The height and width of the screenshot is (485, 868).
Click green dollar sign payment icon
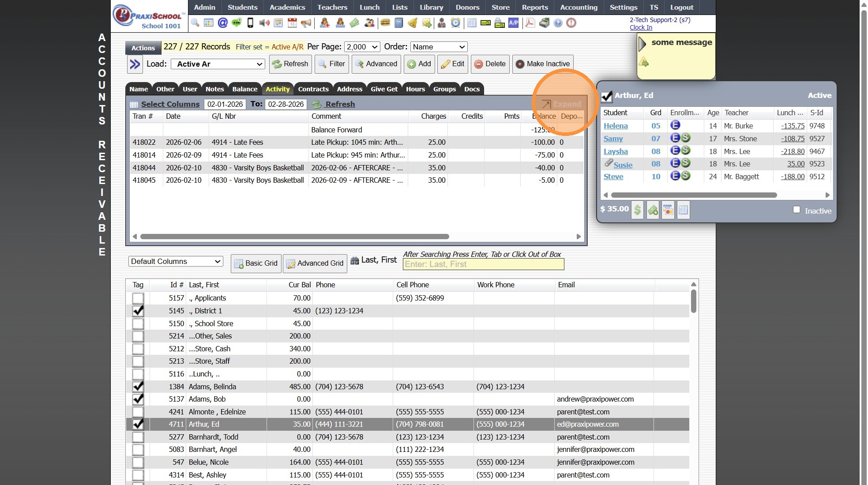coord(637,210)
